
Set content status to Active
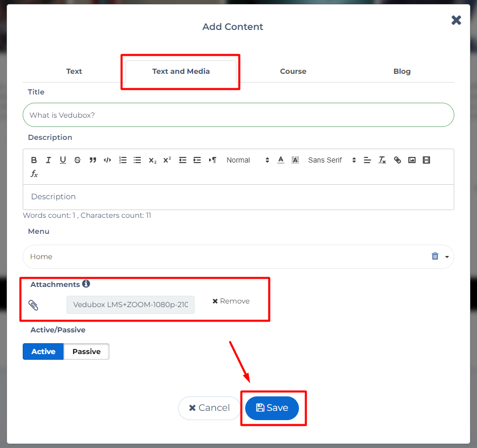coord(43,351)
